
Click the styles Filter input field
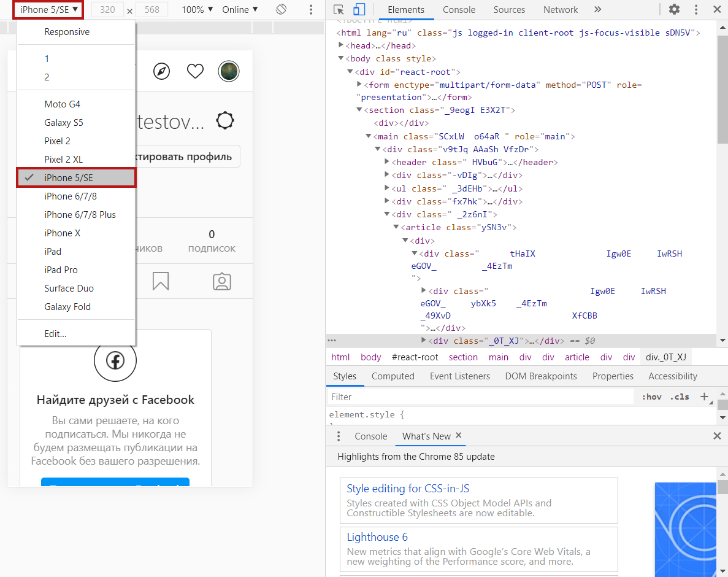478,397
